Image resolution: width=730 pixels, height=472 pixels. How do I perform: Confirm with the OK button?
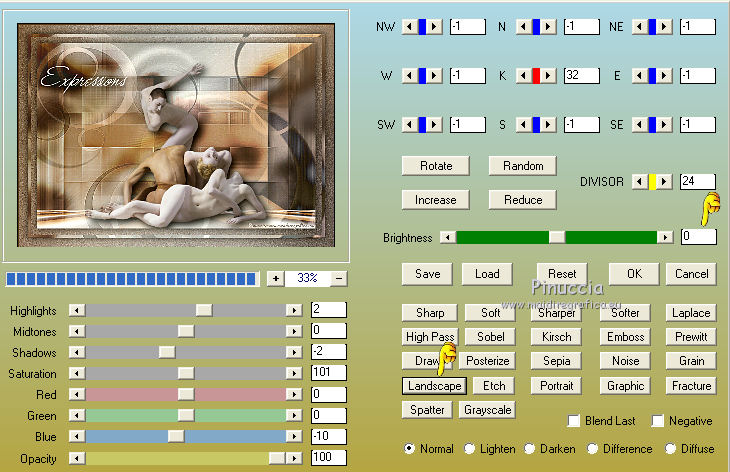(634, 274)
